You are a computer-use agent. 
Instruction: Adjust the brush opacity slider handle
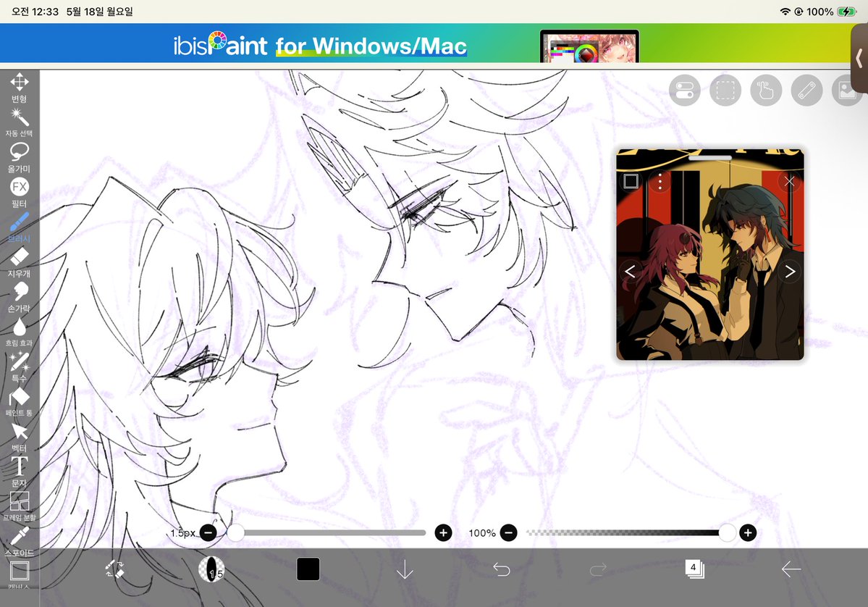[x=727, y=533]
